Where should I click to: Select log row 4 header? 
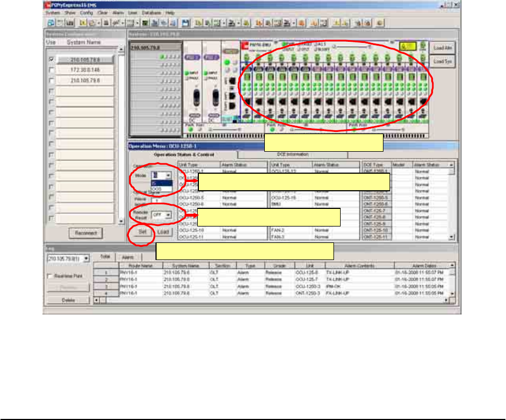pos(106,293)
